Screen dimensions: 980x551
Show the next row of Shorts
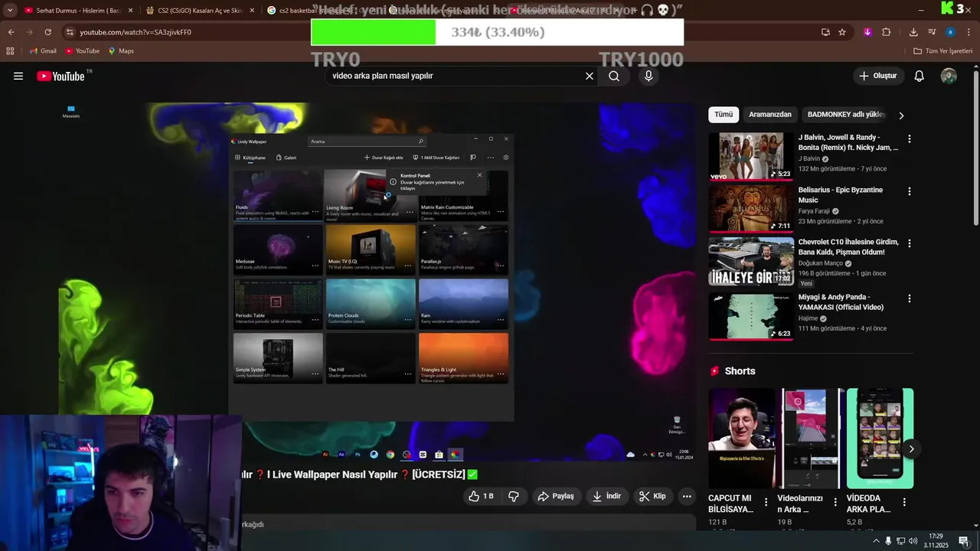coord(911,449)
